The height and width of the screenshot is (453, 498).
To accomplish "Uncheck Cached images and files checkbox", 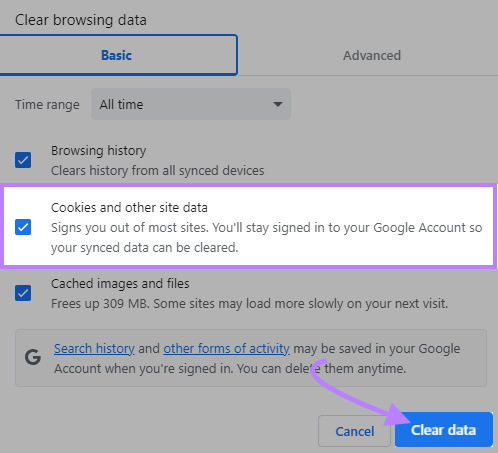I will (23, 293).
